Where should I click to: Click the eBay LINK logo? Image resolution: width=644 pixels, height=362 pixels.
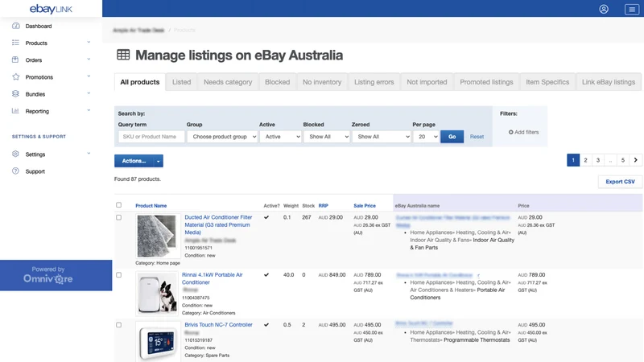pyautogui.click(x=51, y=9)
